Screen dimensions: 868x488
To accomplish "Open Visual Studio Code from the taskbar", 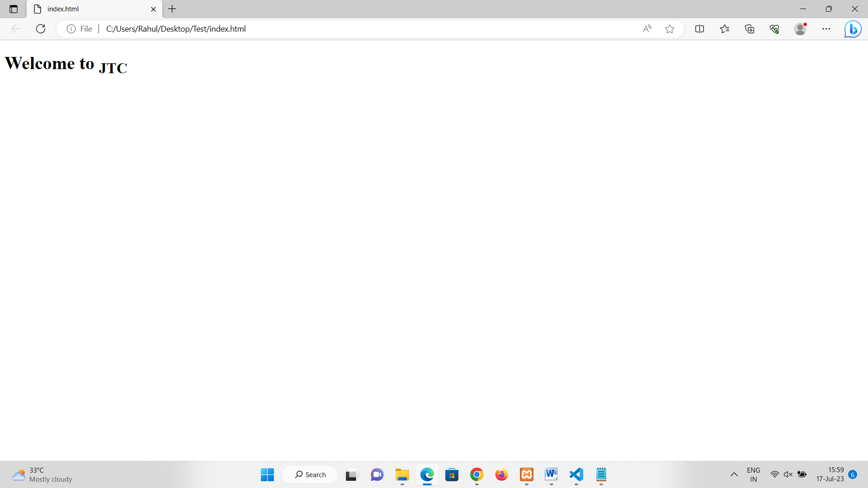I will point(576,474).
